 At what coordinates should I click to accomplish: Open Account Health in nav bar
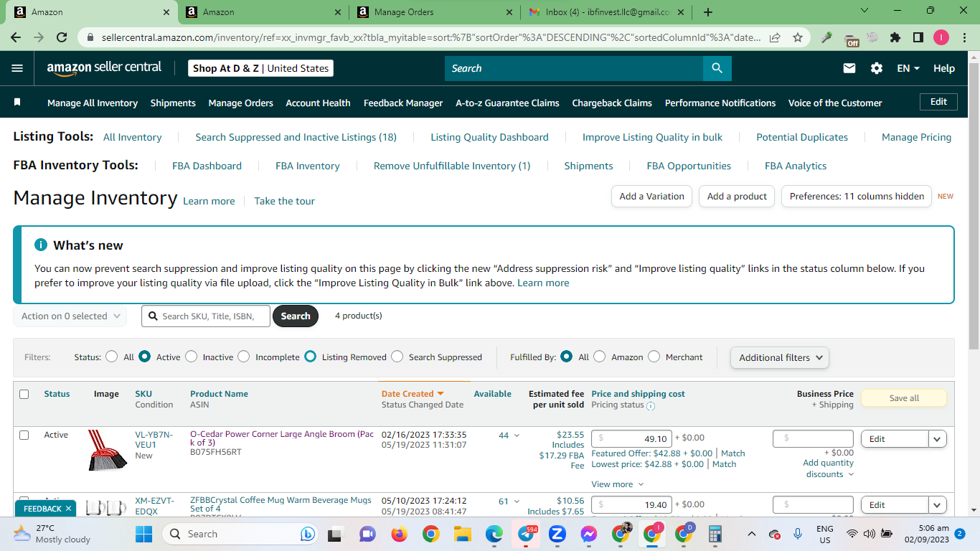pos(318,103)
